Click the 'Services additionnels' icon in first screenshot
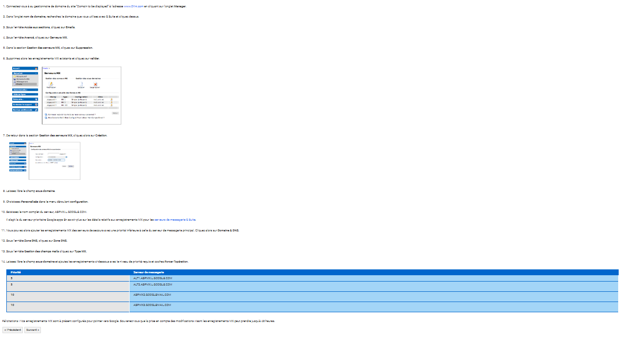 36,110
